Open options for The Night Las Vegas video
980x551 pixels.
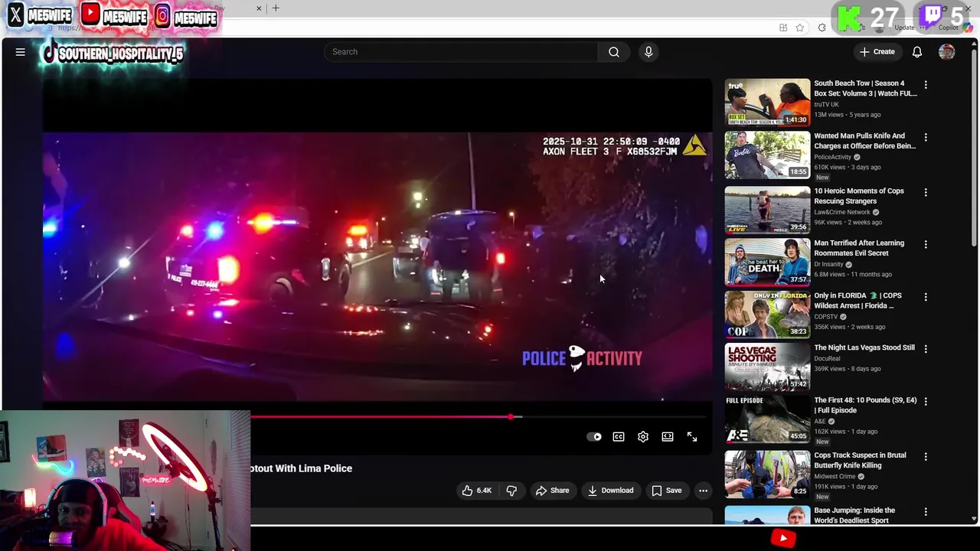[x=926, y=349]
